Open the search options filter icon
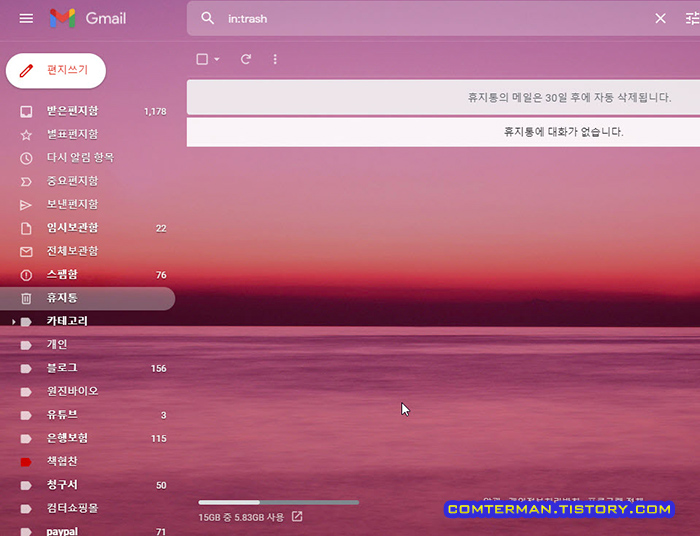This screenshot has height=536, width=700. [692, 18]
